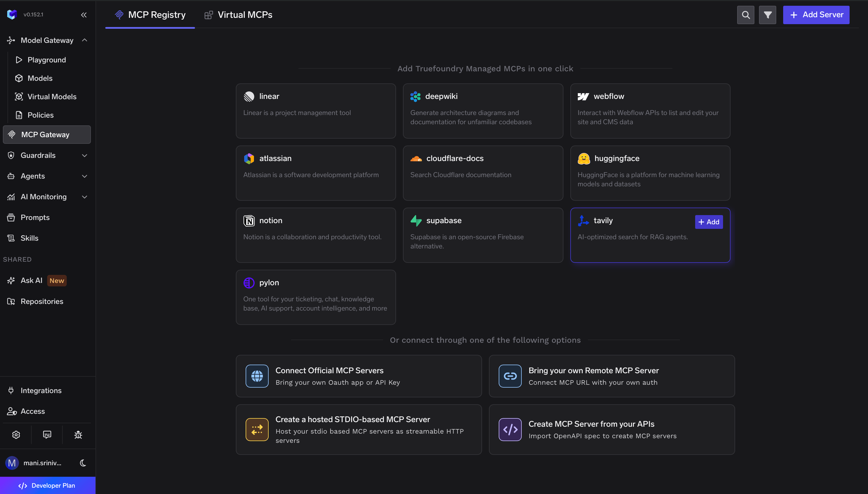Image resolution: width=868 pixels, height=494 pixels.
Task: Click code icon for MCP Server from APIs
Action: (x=510, y=430)
